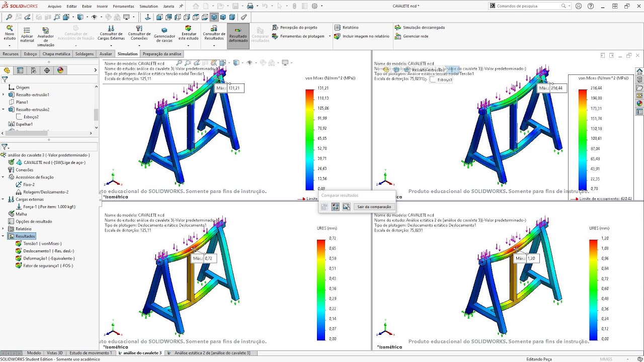Screen dimensions: 644x362
Task: Open the ConfigurationManager tab icon
Action: (x=34, y=70)
